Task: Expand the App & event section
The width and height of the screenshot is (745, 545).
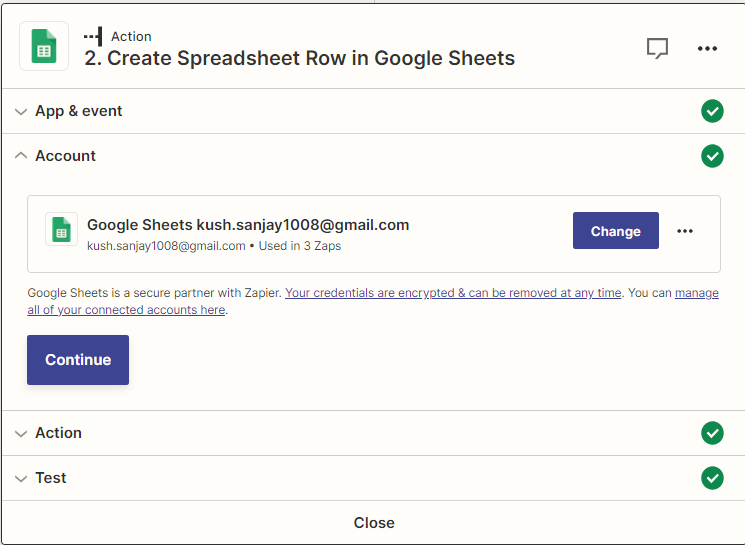Action: [21, 112]
